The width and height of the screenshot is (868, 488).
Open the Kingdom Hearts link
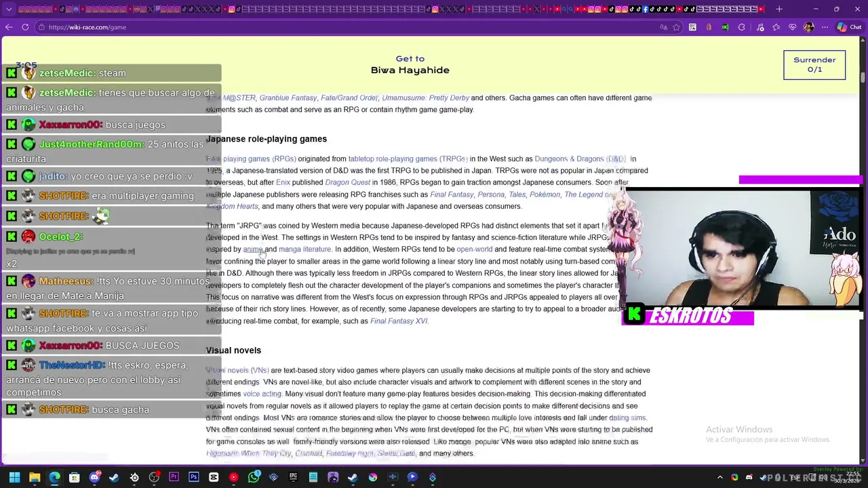(232, 207)
